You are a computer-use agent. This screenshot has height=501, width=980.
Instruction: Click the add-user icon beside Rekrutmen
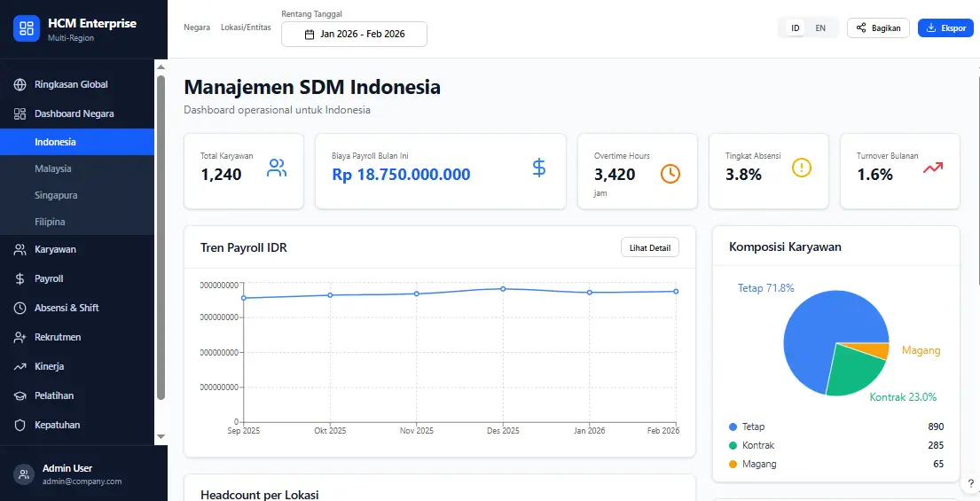(20, 337)
